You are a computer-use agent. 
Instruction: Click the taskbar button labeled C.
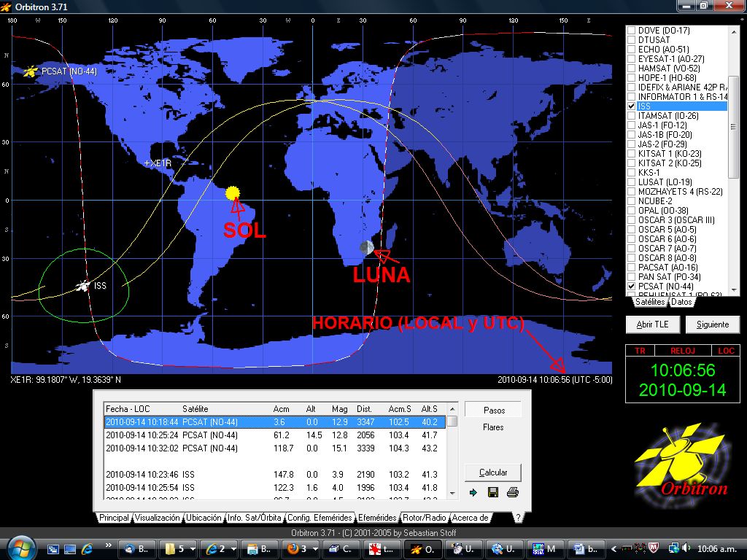click(341, 549)
